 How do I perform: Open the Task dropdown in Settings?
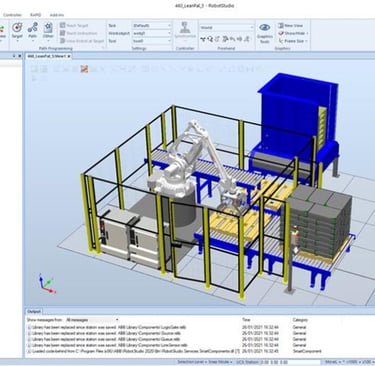pos(152,25)
